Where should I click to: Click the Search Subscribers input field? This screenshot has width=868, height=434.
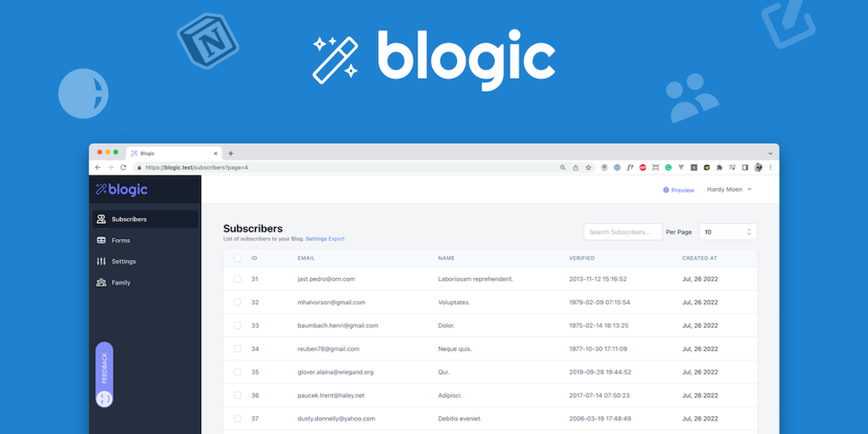623,232
